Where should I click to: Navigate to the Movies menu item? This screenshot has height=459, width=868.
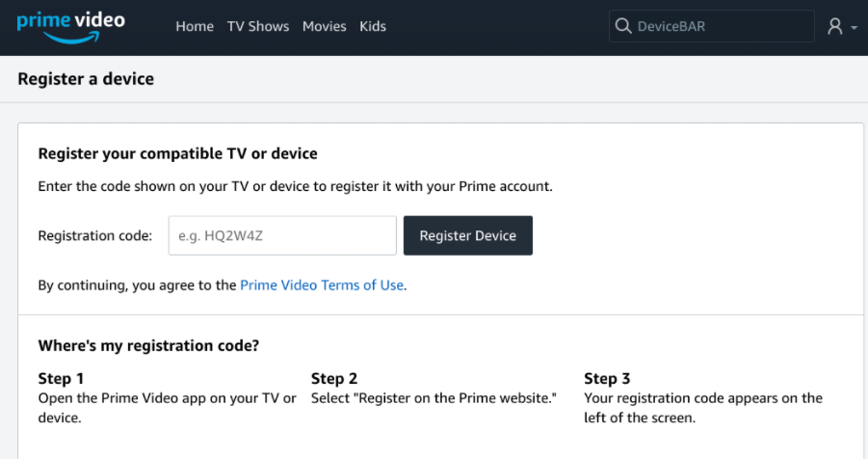pos(324,26)
